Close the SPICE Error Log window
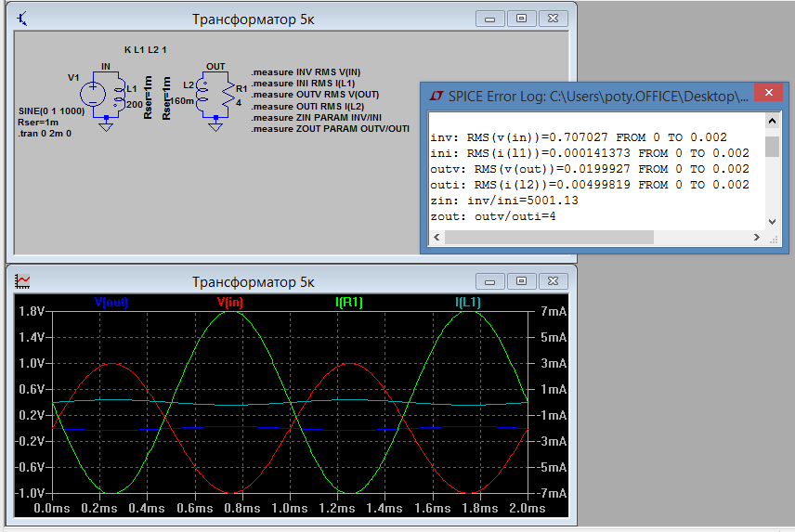Screen dimensions: 795x532 tap(767, 95)
